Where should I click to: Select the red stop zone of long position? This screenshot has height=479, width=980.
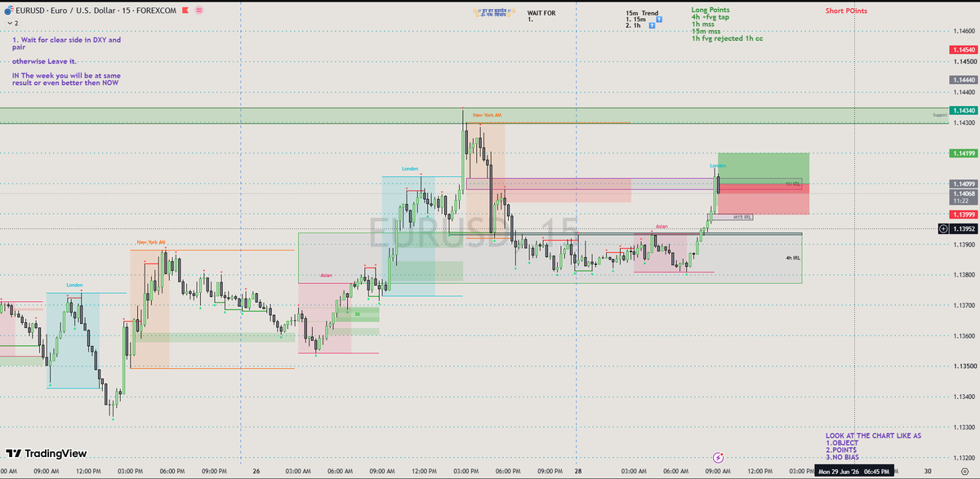click(764, 198)
